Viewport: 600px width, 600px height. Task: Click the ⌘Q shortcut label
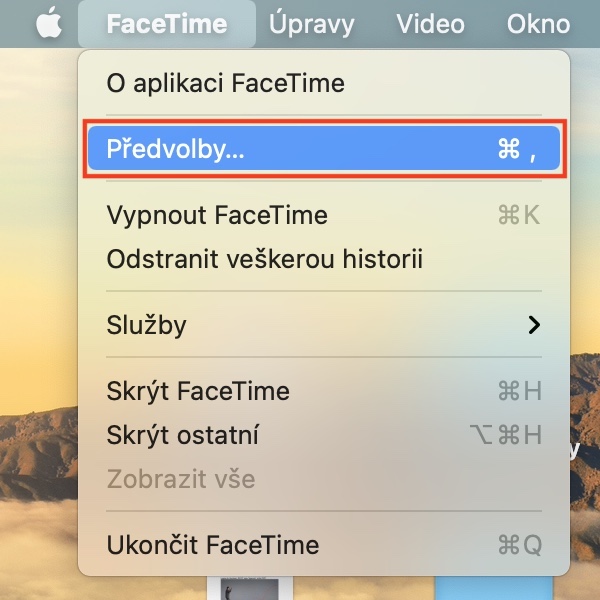click(519, 545)
